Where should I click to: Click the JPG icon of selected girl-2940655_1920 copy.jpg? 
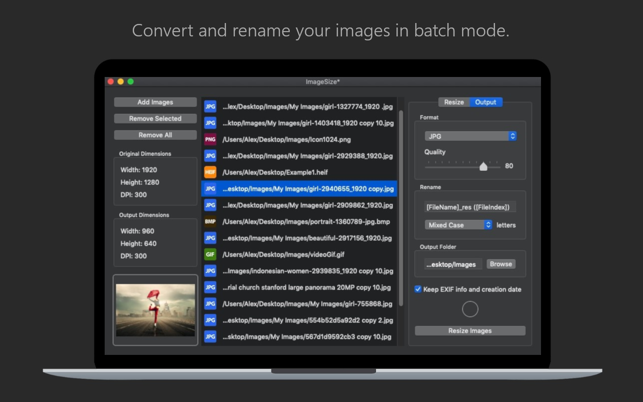pyautogui.click(x=210, y=189)
